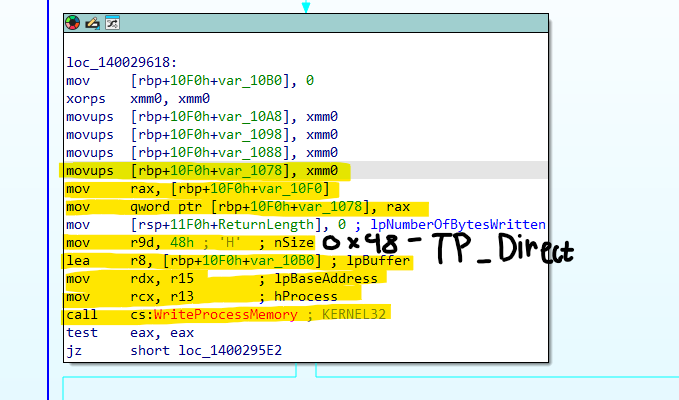Click the lpBuffer comment
The height and width of the screenshot is (400, 679).
click(x=378, y=261)
